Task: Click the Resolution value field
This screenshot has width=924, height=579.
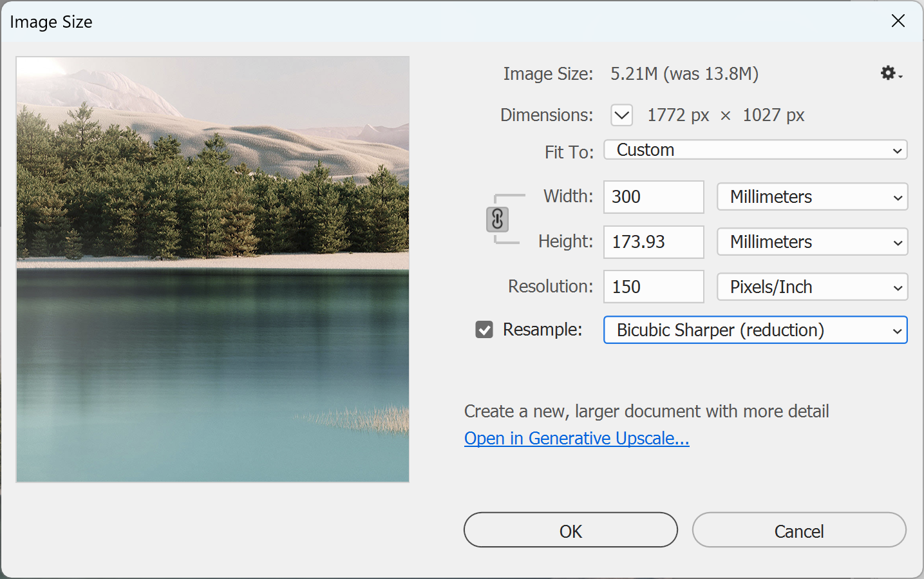Action: click(654, 287)
